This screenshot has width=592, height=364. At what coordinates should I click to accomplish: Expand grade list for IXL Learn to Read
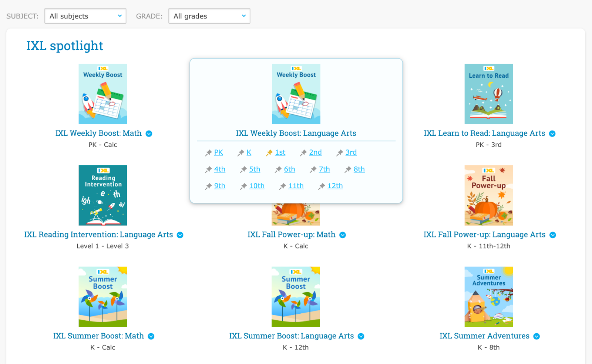(x=552, y=134)
